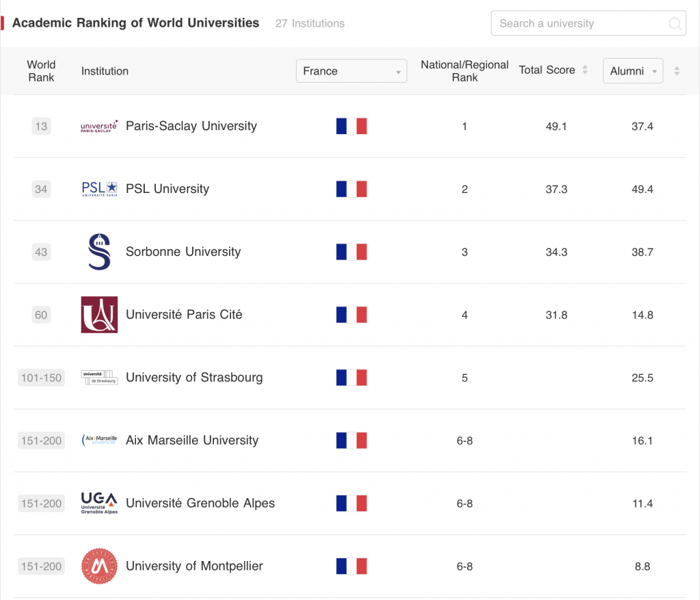Screen dimensions: 700x600
Task: Open the Alumni indicator dropdown
Action: [632, 71]
